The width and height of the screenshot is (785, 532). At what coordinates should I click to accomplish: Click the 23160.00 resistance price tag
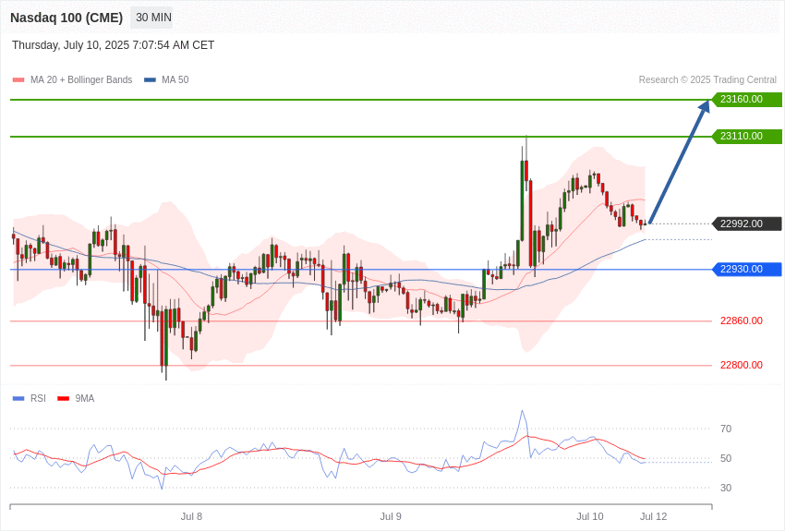point(747,99)
